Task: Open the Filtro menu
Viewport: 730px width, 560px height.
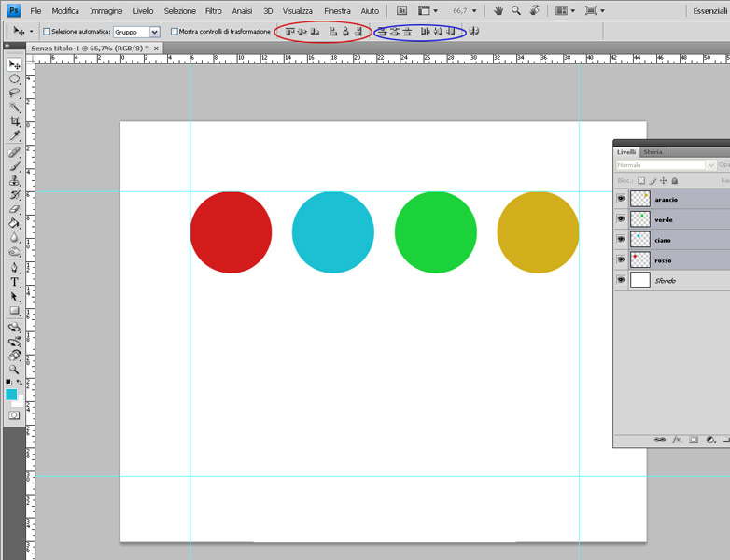Action: [214, 11]
